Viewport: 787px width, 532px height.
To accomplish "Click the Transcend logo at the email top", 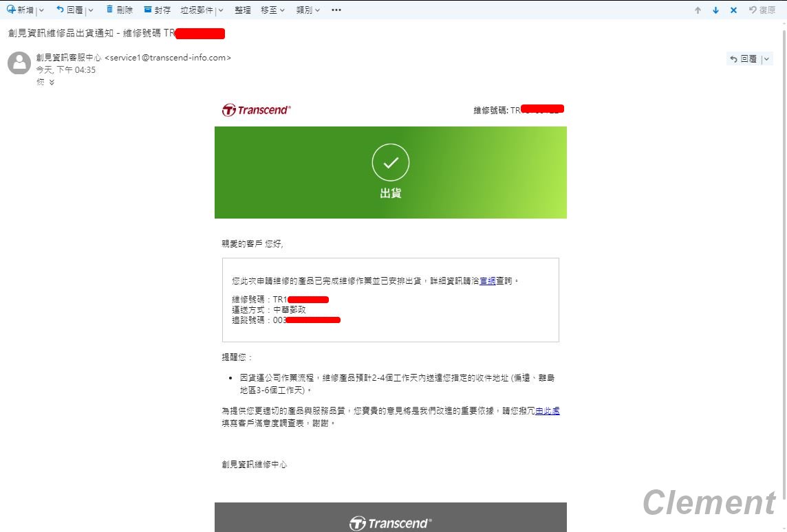I will 257,110.
